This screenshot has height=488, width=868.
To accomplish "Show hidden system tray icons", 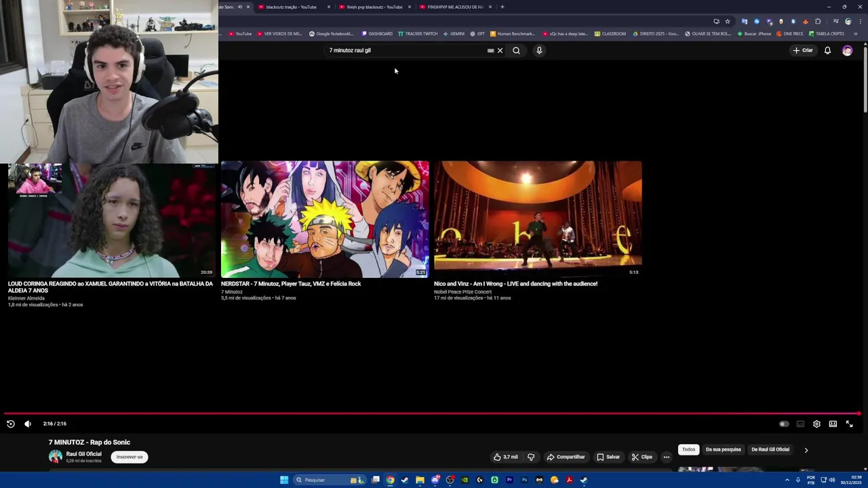I will (x=787, y=480).
